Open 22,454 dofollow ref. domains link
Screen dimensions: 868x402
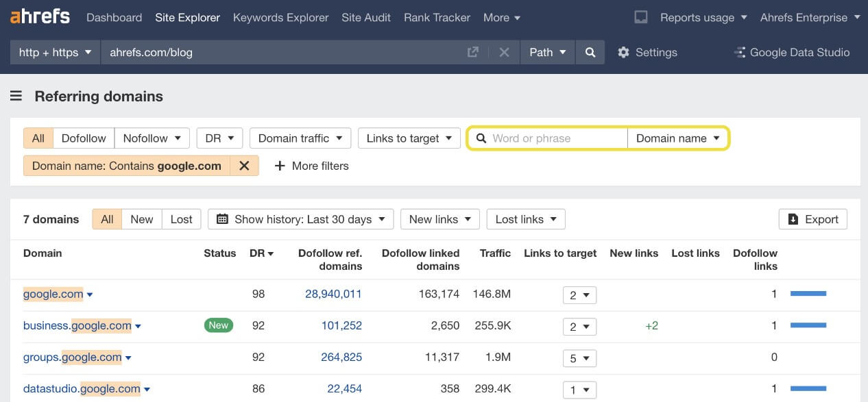345,388
